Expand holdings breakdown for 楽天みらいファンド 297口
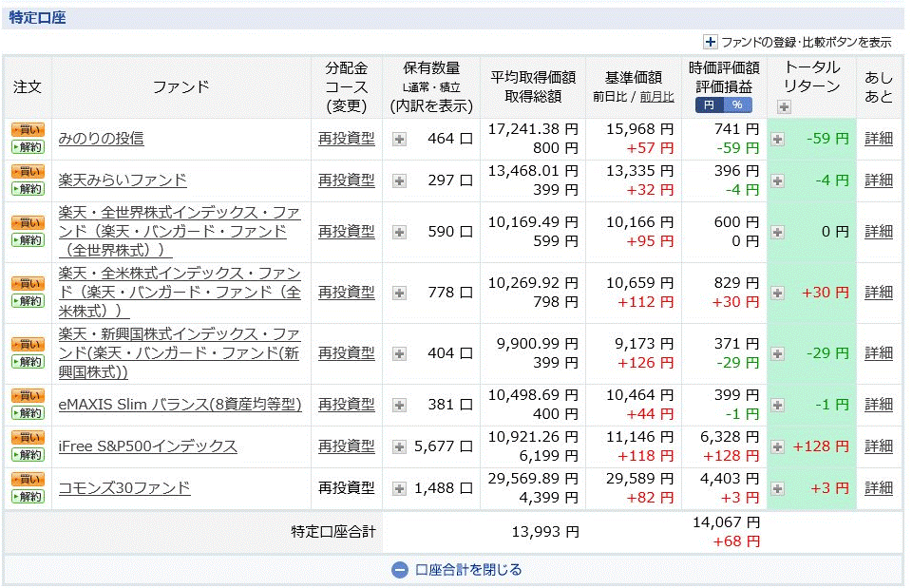Viewport: 912px width, 588px height. 399,180
